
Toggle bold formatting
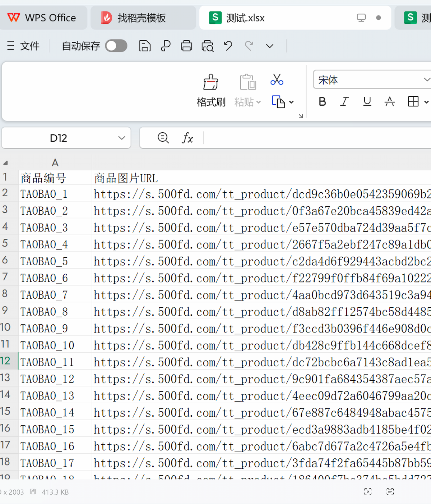click(x=322, y=102)
